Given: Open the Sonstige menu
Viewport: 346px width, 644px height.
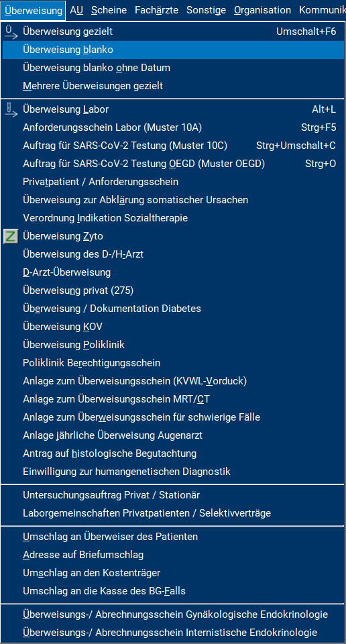Looking at the screenshot, I should tap(206, 10).
